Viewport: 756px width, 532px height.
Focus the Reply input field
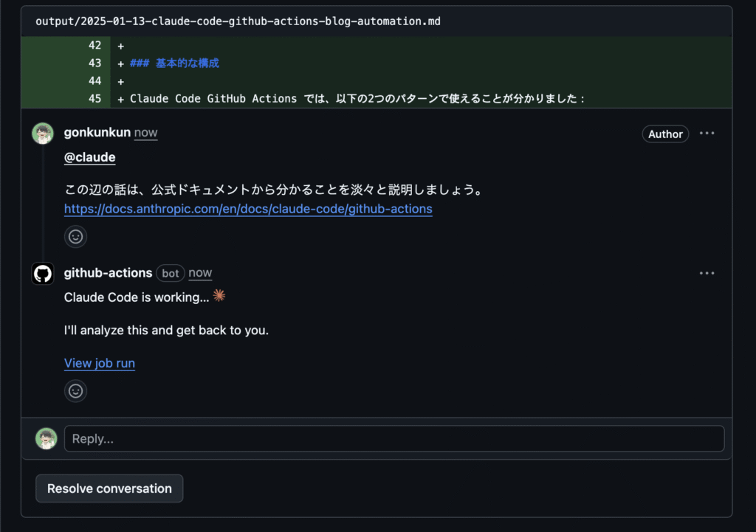(x=394, y=438)
